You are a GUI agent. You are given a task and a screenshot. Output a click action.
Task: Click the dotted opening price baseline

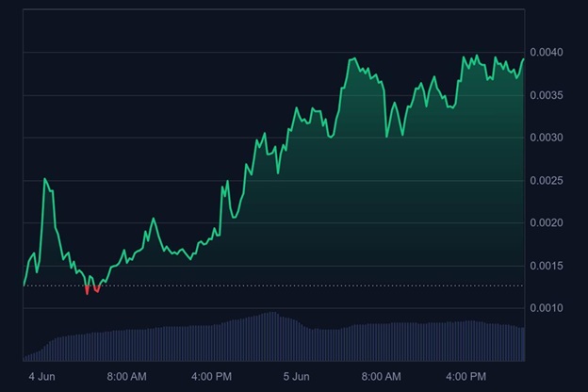[283, 285]
